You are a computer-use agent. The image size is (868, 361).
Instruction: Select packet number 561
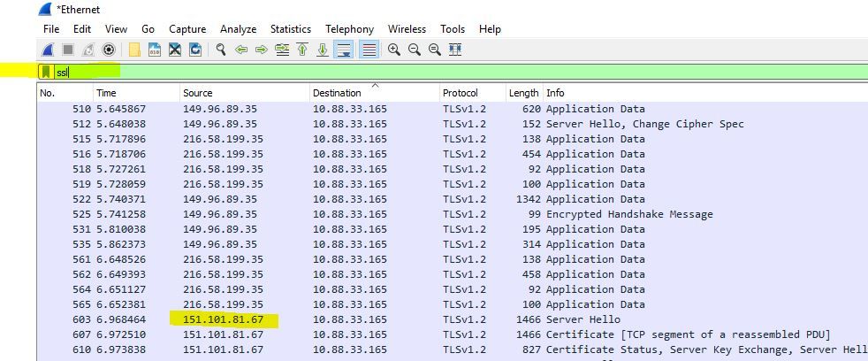pos(453,259)
